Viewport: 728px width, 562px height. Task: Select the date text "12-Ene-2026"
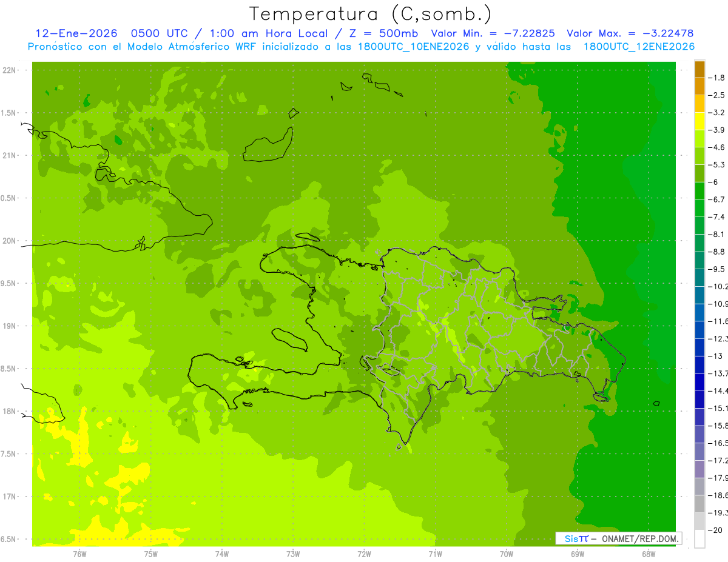pyautogui.click(x=75, y=33)
